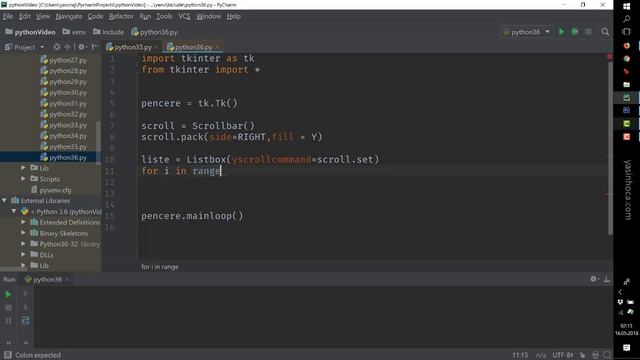Click the pythonVideo breadcrumb

[x=30, y=32]
